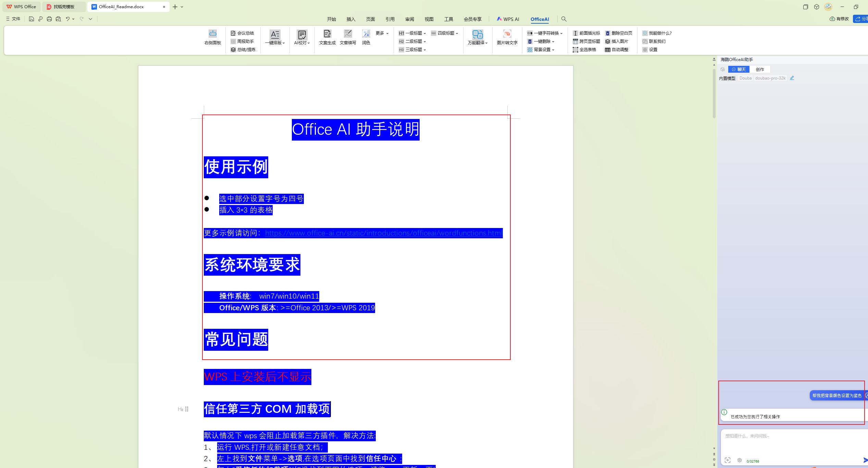Click 删除空白页 to remove blank pages
This screenshot has height=468, width=868.
619,33
